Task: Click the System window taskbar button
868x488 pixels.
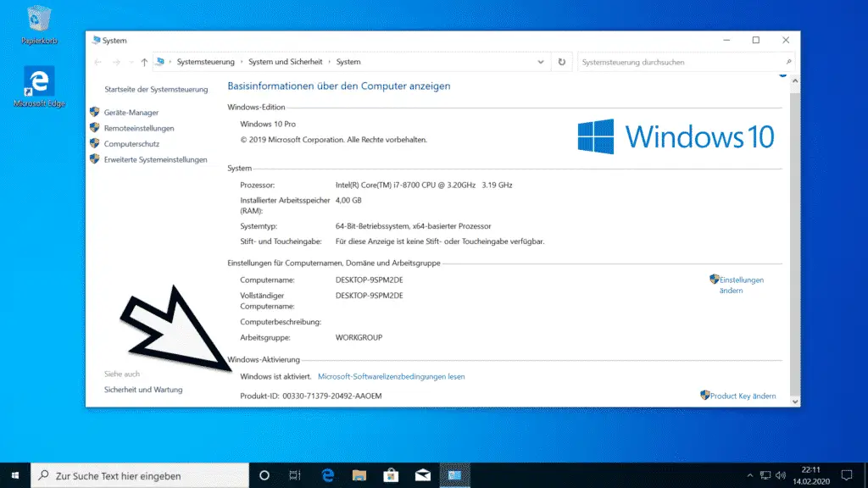Action: point(454,475)
